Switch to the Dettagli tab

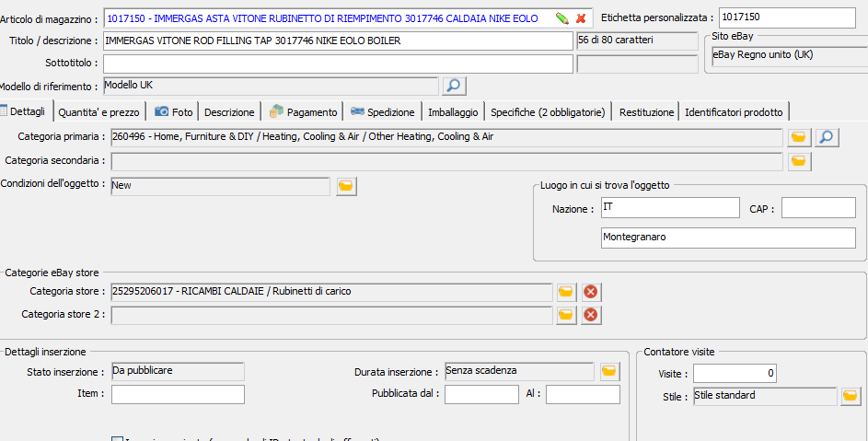click(26, 111)
